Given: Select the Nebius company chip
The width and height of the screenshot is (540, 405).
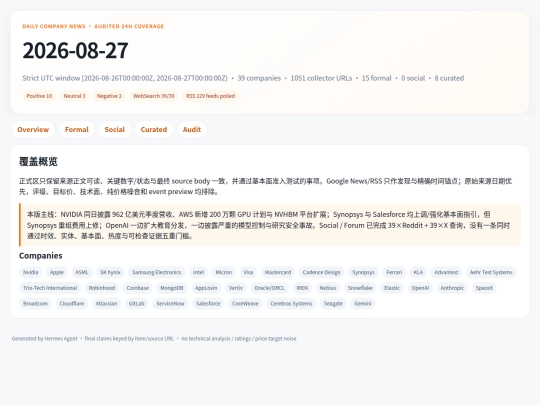Looking at the screenshot, I should coord(328,288).
